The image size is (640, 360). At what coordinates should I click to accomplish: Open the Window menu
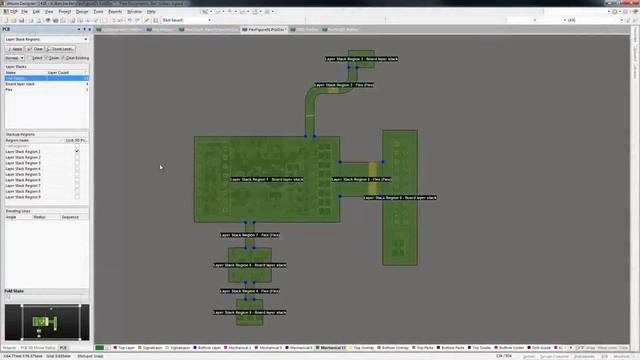135,12
